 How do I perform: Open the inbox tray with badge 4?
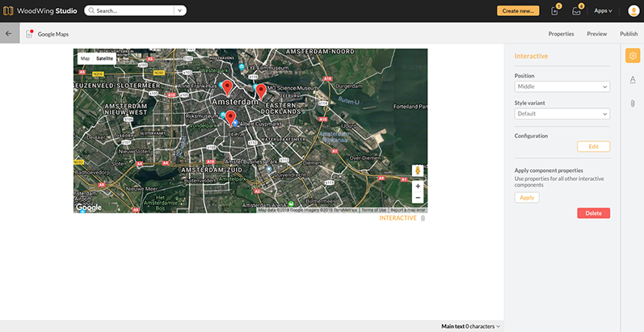(576, 11)
